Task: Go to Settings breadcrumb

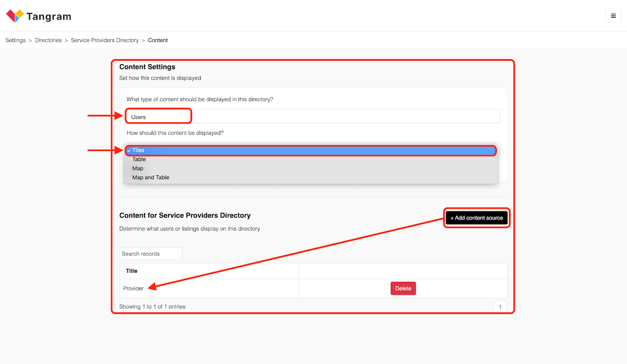Action: click(x=16, y=40)
